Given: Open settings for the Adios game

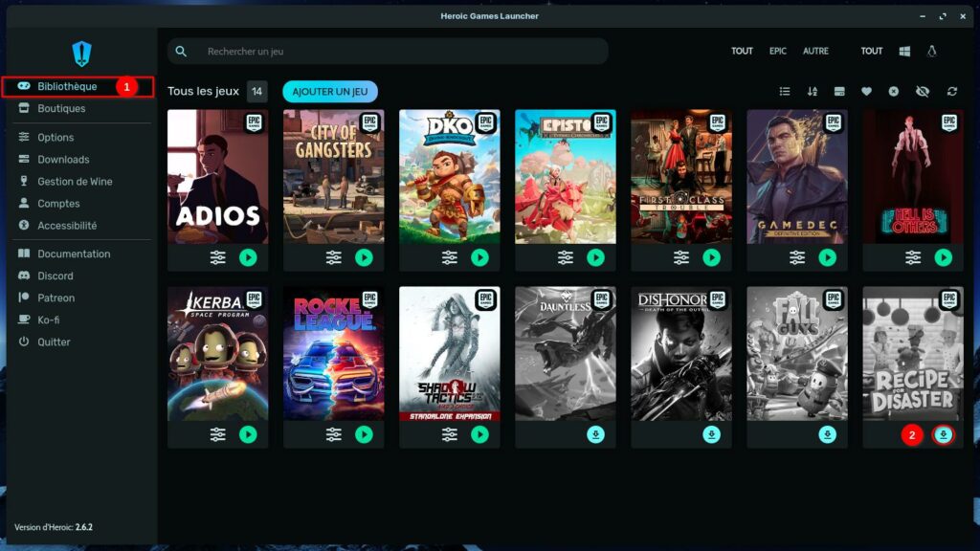Looking at the screenshot, I should pos(217,257).
